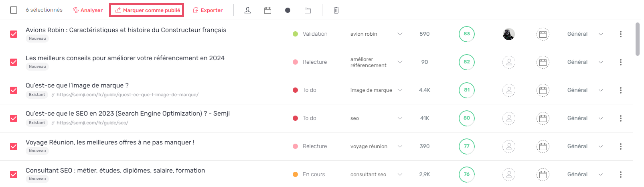Set date for the Avions Robin row
Image resolution: width=644 pixels, height=187 pixels.
(543, 34)
